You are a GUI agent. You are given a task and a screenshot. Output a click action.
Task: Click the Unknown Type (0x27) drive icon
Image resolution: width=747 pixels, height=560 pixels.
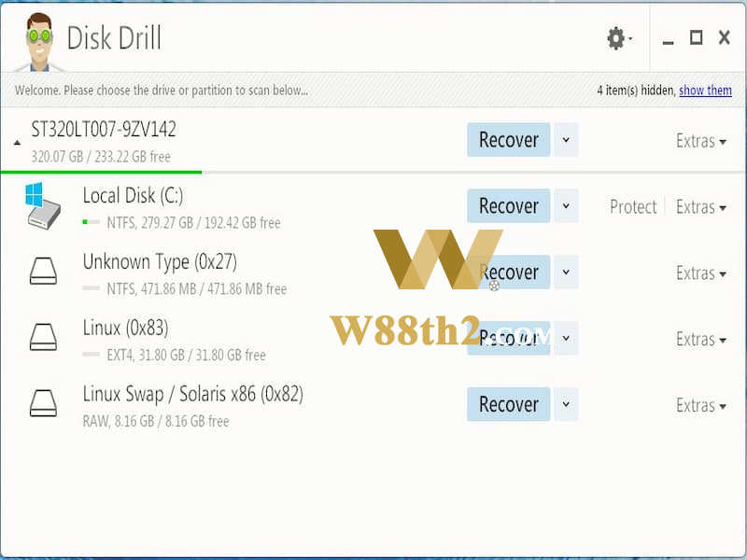[43, 271]
